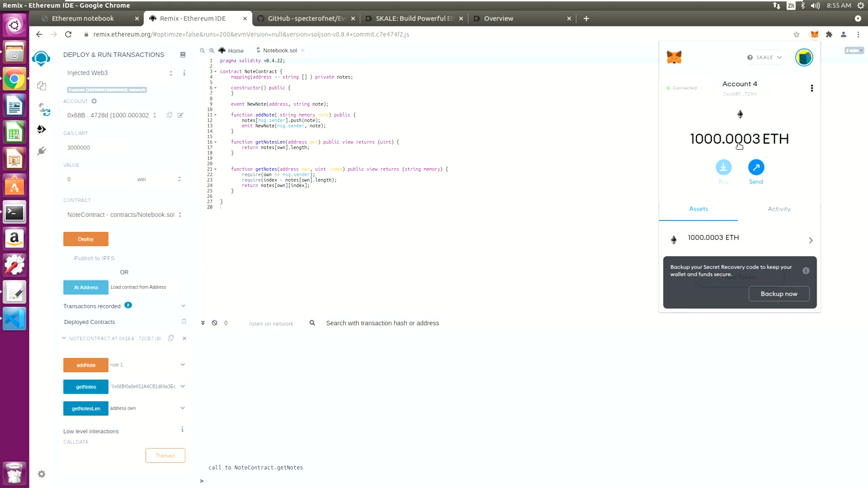Screen dimensions: 868x488
Task: Call the getNotesLen function button
Action: point(85,409)
